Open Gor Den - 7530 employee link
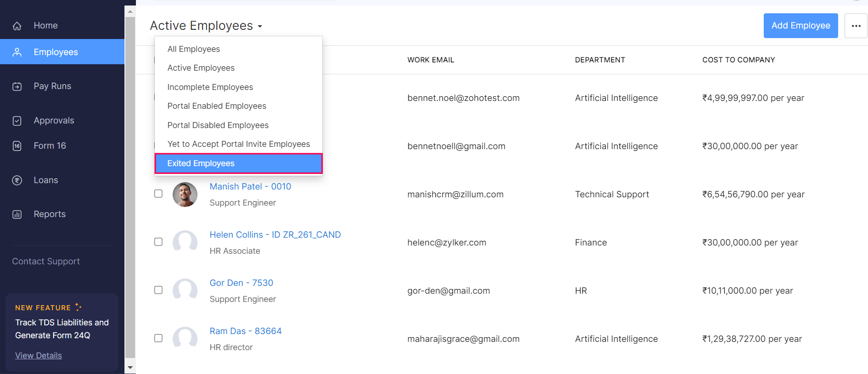Viewport: 868px width, 374px height. pos(242,283)
